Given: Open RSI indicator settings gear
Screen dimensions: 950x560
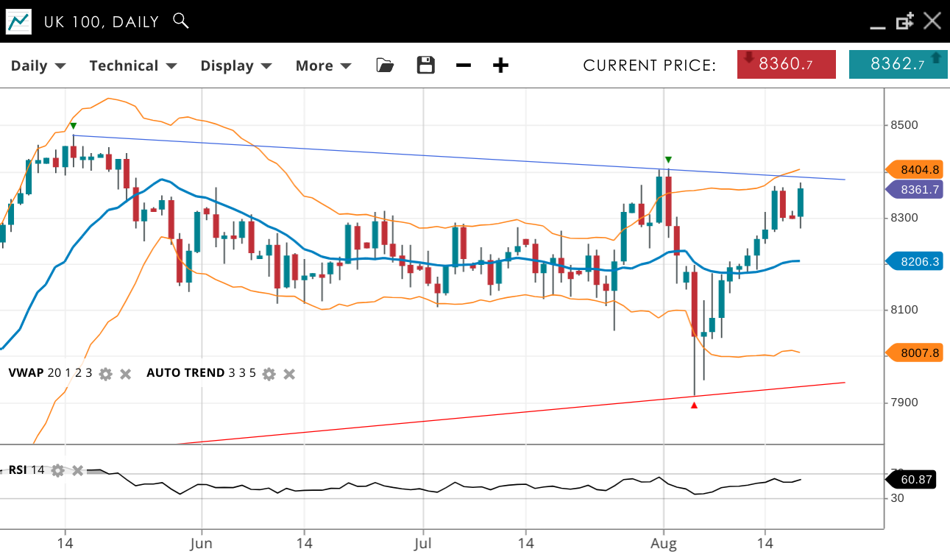Looking at the screenshot, I should click(57, 470).
